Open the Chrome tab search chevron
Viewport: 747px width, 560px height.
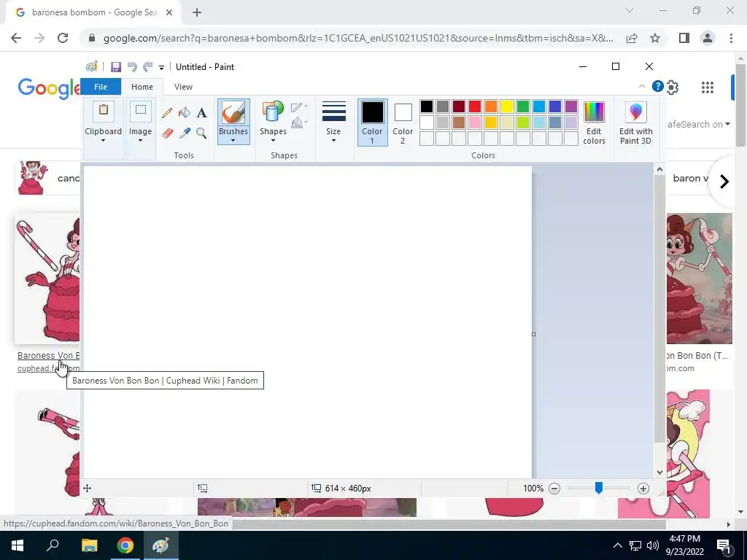630,10
